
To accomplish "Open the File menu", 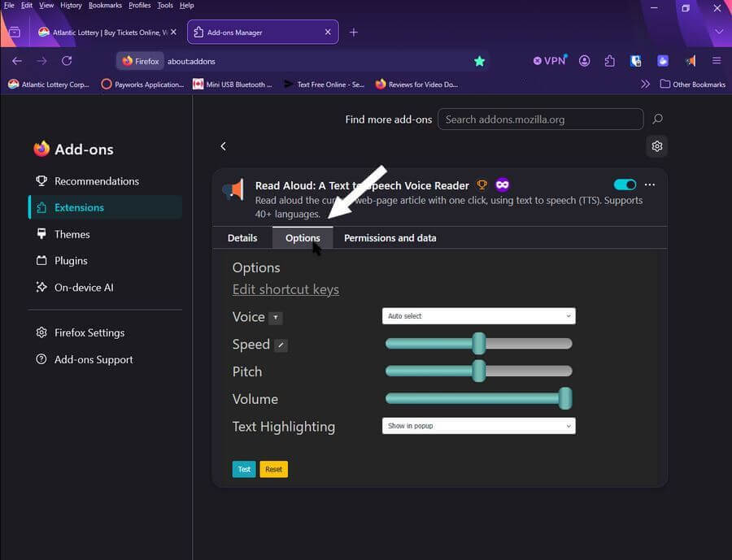I will tap(9, 5).
